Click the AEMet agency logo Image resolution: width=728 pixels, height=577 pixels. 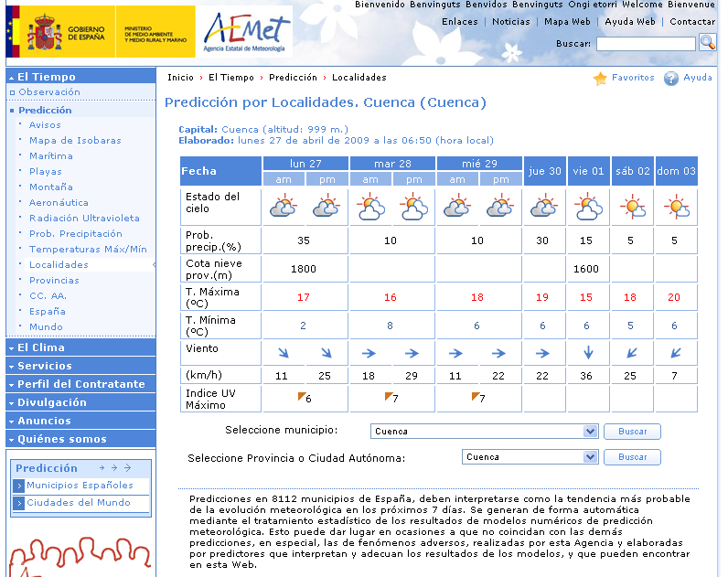coord(245,32)
